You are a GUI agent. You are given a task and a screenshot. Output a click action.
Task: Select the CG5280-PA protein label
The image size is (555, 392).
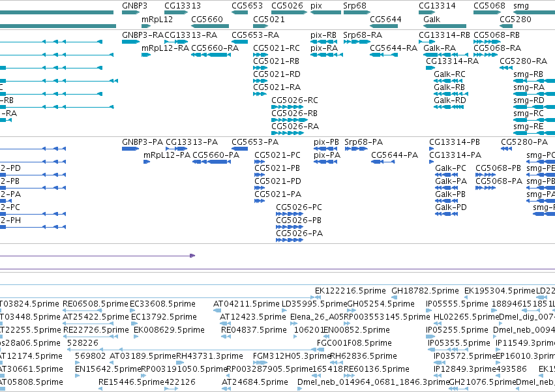point(524,142)
